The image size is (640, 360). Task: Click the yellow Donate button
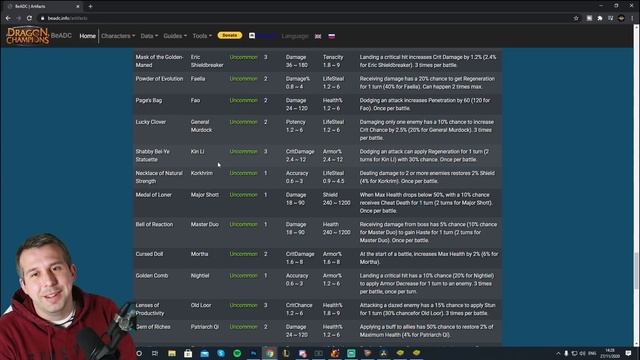(229, 36)
